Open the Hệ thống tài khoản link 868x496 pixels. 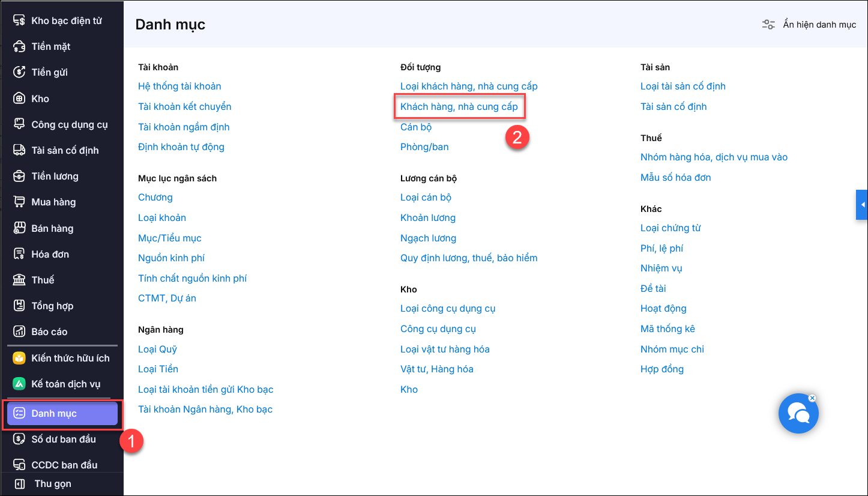(179, 86)
